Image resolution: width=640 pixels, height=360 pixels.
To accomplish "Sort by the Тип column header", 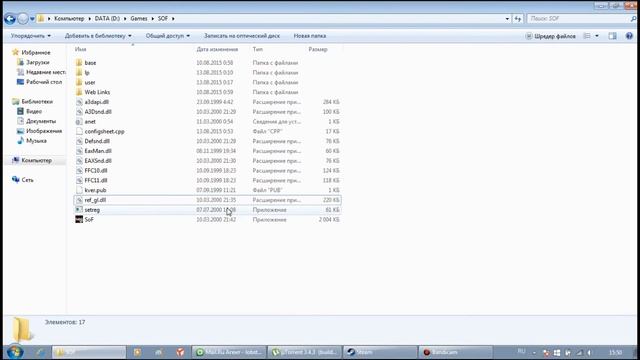I will (258, 49).
